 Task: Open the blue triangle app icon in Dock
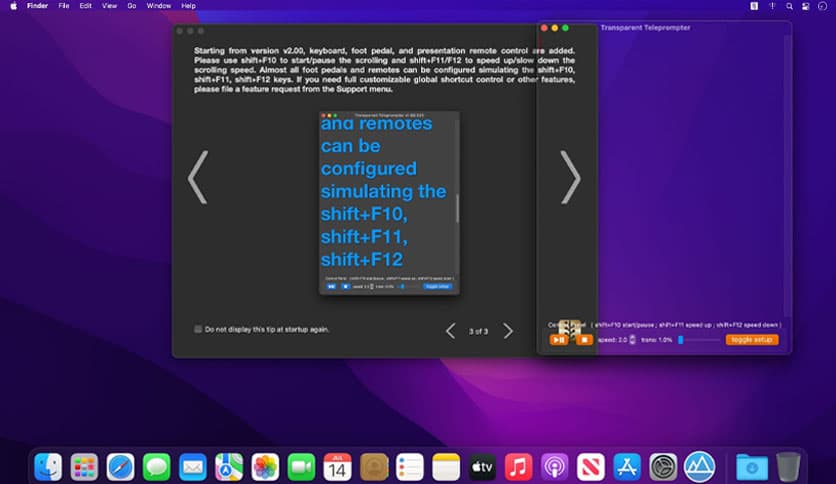(x=700, y=467)
